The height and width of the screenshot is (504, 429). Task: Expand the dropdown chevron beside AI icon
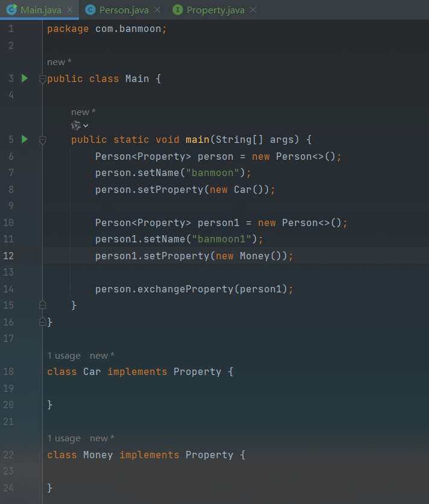[x=86, y=125]
